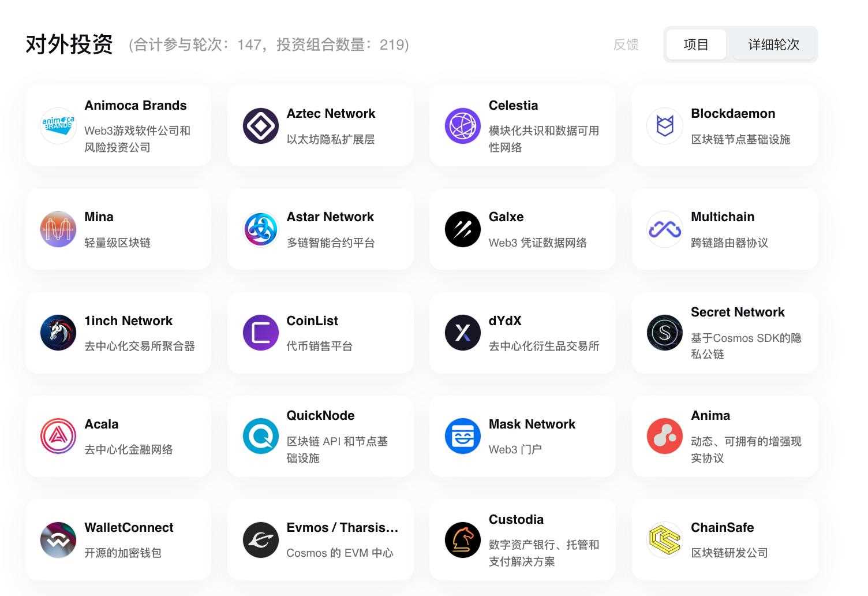Switch to the 项目 tab

click(695, 44)
